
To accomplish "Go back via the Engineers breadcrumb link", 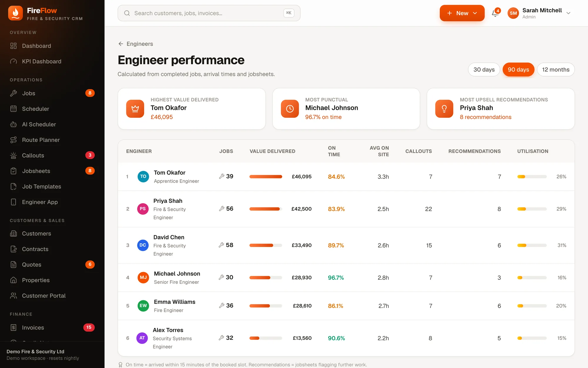I will [x=140, y=44].
